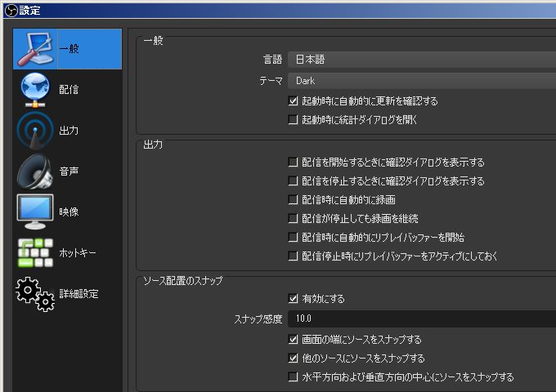Enable 起動時に統計ダイアログを開く checkbox
This screenshot has height=392, width=556.
(x=294, y=120)
